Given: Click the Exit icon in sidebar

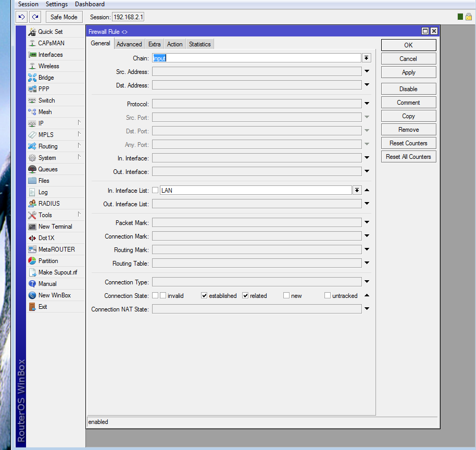Looking at the screenshot, I should click(32, 307).
